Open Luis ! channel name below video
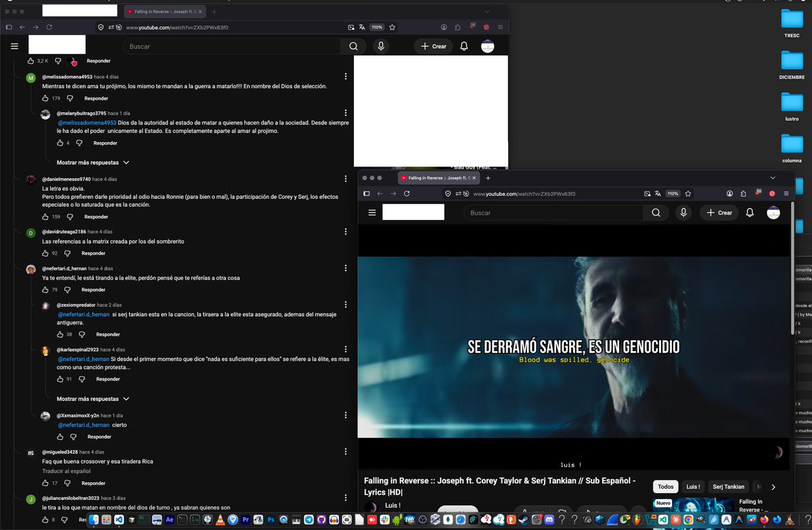Viewport: 812px width, 530px height. (392, 506)
